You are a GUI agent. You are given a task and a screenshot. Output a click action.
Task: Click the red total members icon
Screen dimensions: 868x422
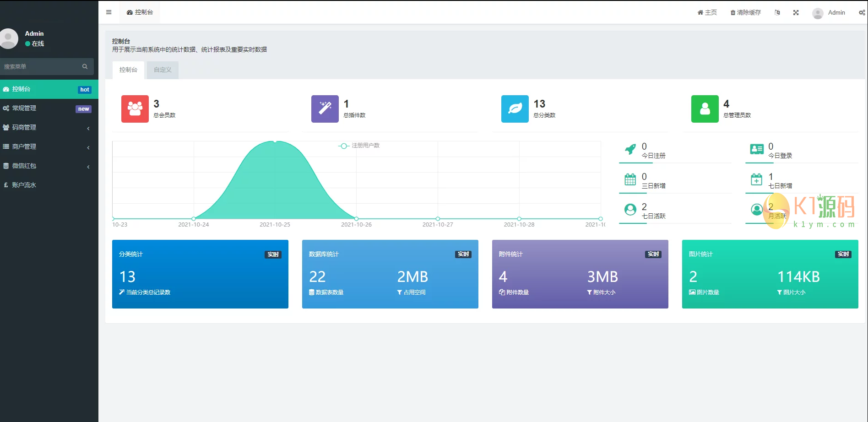[135, 109]
